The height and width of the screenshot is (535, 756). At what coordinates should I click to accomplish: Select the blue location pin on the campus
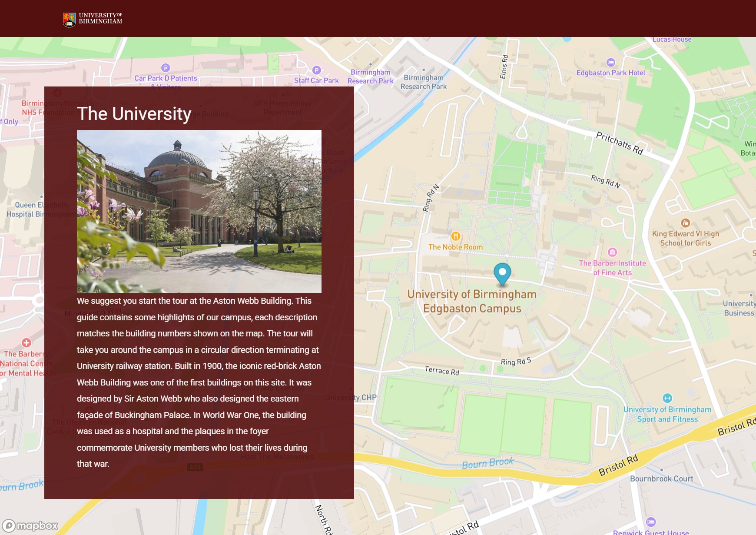click(x=502, y=274)
